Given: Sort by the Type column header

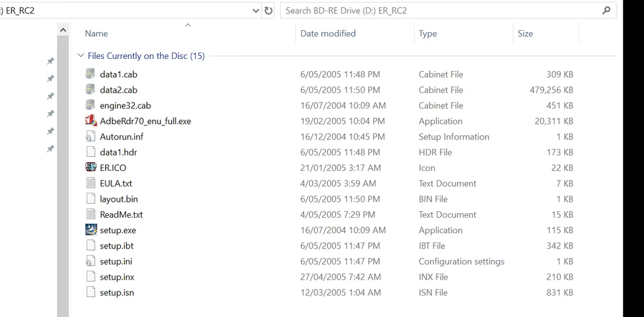Looking at the screenshot, I should pos(427,34).
